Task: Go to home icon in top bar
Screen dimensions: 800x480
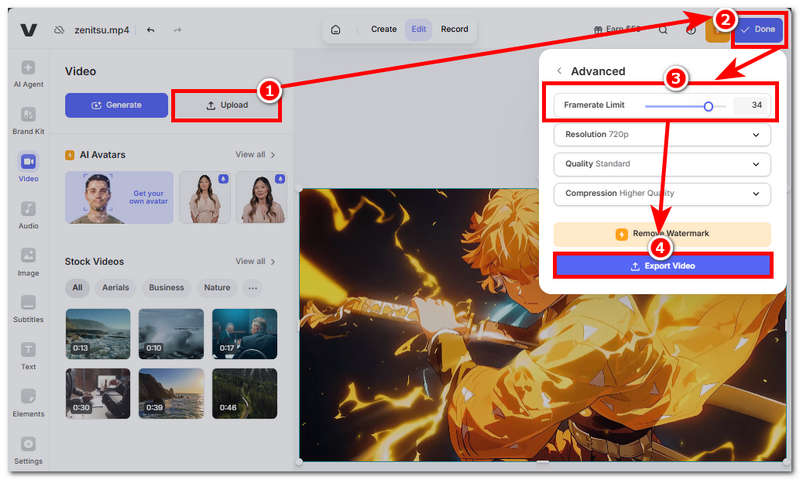Action: pos(336,30)
